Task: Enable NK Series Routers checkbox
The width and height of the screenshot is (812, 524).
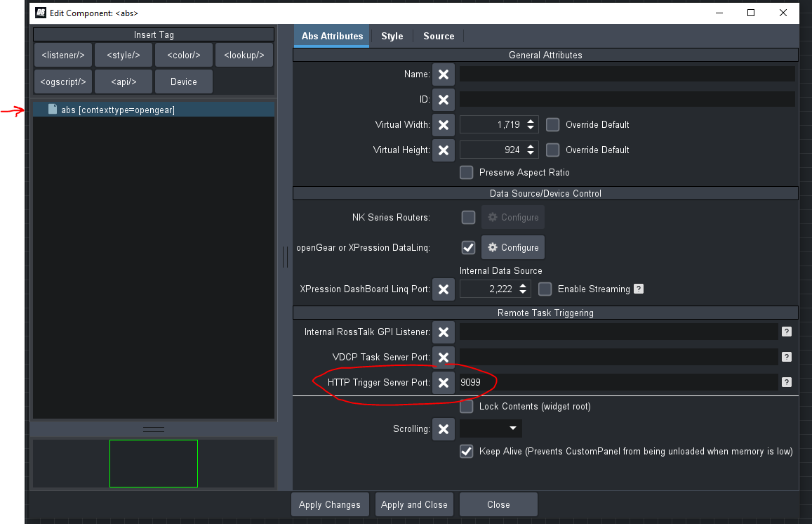Action: coord(468,217)
